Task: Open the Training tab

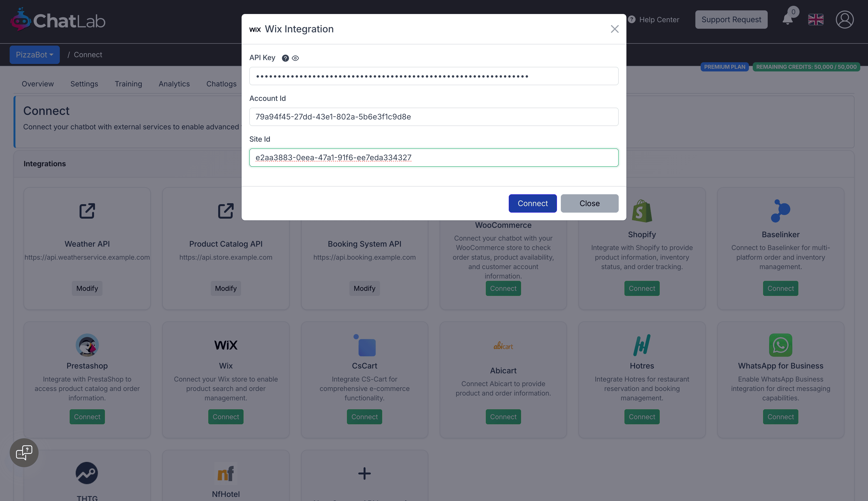Action: click(x=128, y=84)
